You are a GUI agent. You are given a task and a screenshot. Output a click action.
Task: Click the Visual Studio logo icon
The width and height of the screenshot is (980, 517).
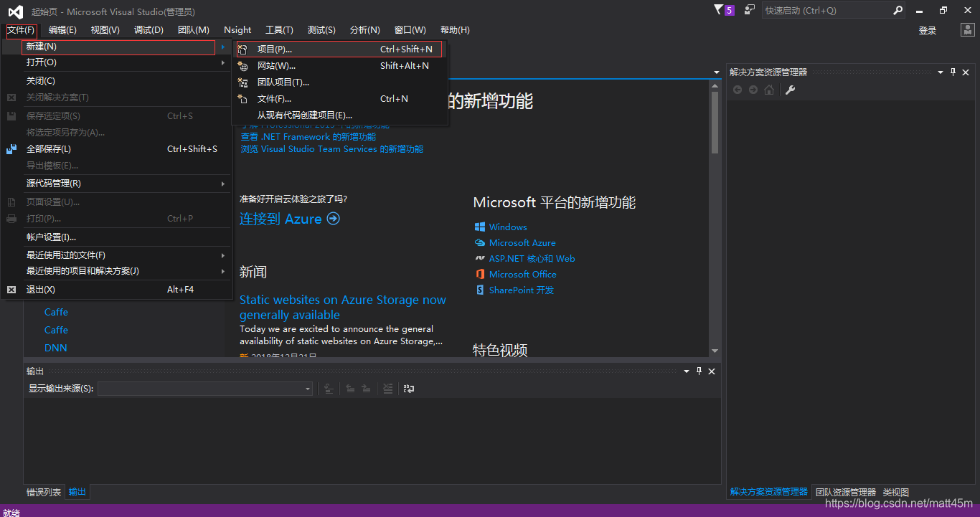[15, 11]
